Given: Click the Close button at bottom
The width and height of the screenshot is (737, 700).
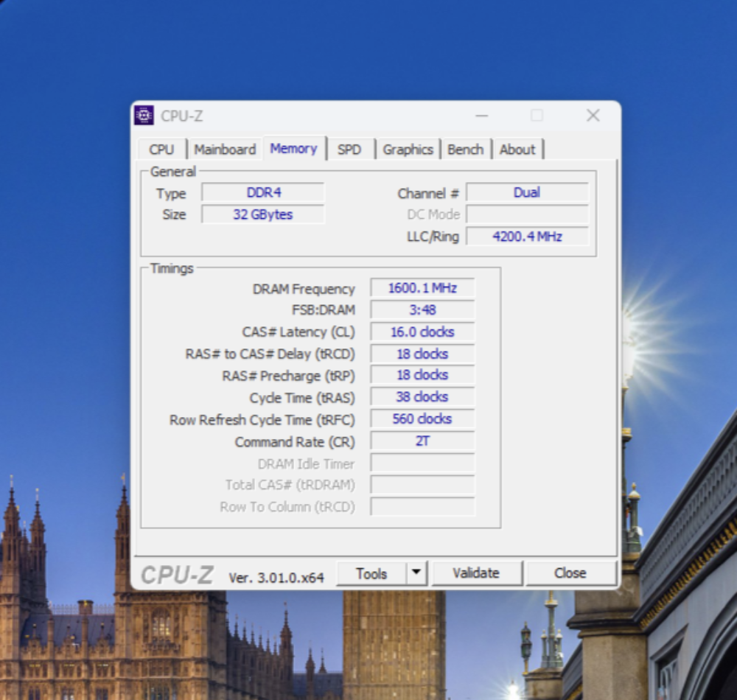Looking at the screenshot, I should pos(570,573).
